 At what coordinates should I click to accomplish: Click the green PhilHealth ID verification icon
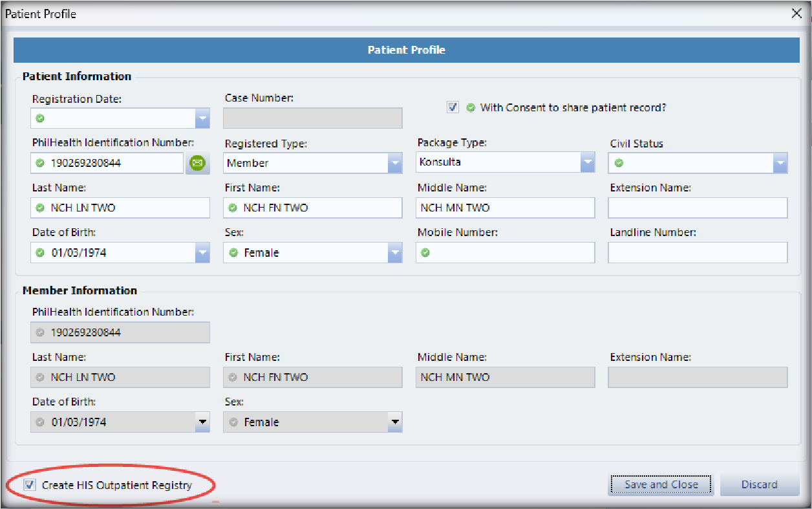point(197,164)
